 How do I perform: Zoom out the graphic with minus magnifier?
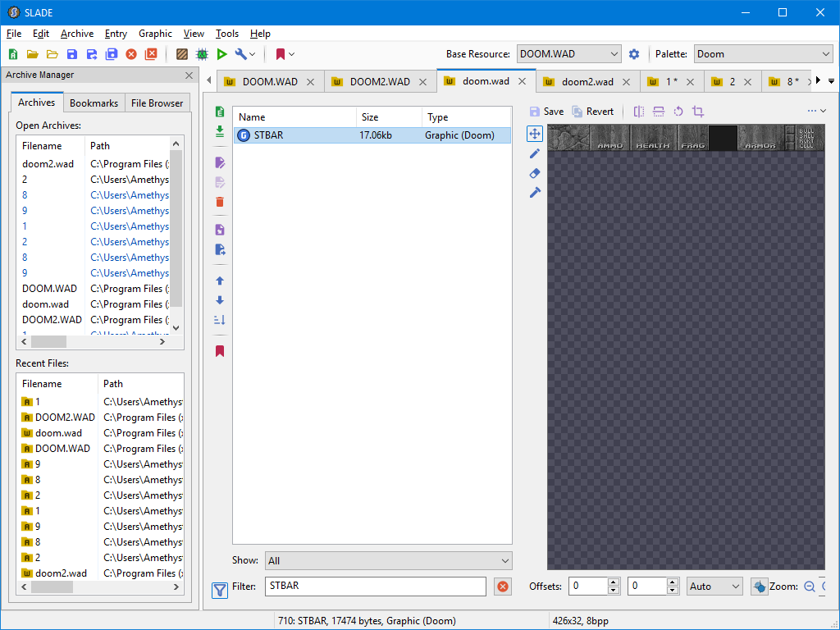click(810, 587)
